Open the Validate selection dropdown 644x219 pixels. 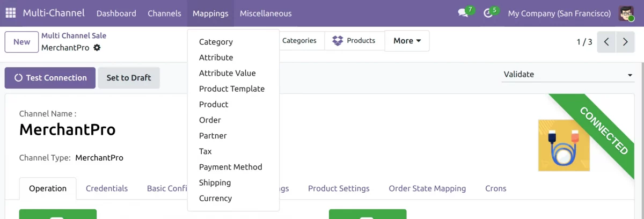(568, 75)
